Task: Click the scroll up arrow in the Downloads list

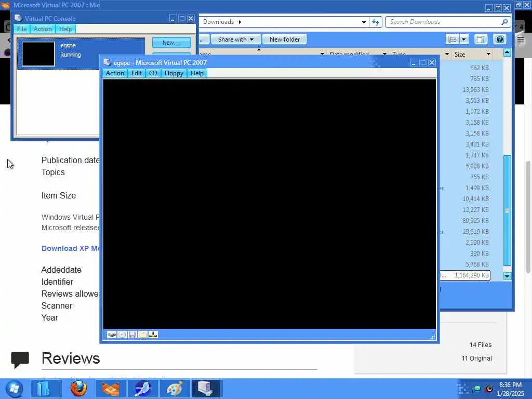Action: pyautogui.click(x=507, y=52)
